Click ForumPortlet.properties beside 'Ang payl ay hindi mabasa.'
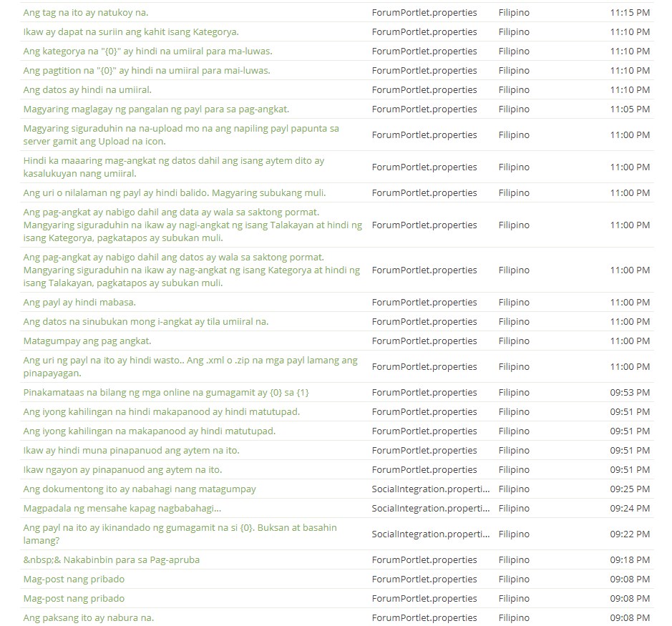The width and height of the screenshot is (672, 626). pyautogui.click(x=424, y=303)
